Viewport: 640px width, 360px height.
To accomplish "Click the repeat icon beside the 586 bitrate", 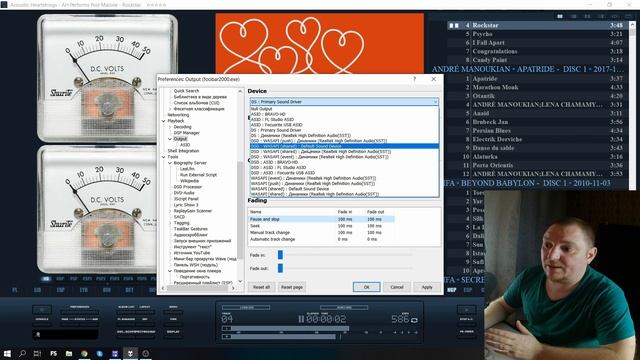I will [x=414, y=320].
